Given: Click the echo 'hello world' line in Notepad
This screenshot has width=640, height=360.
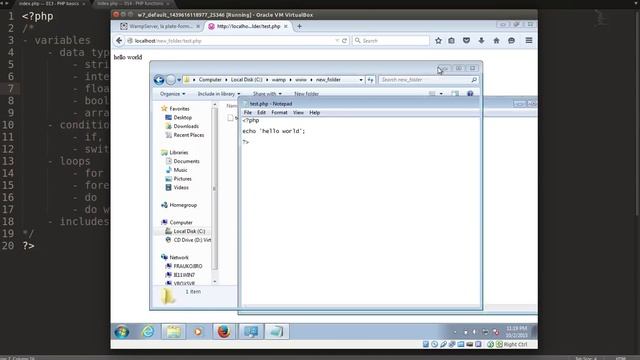Looking at the screenshot, I should [273, 131].
